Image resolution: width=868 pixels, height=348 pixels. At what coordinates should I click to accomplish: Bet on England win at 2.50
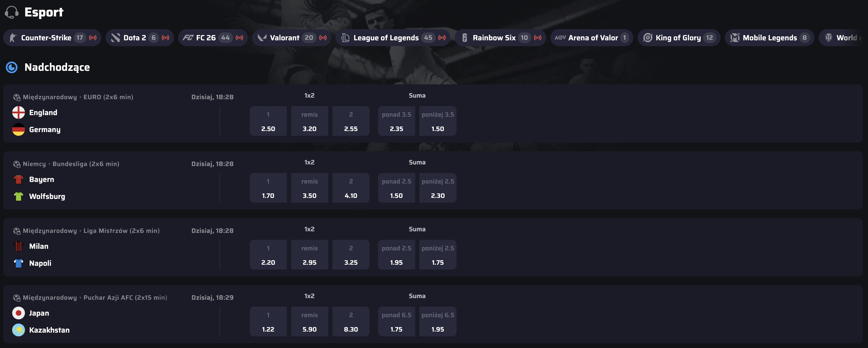[x=268, y=121]
